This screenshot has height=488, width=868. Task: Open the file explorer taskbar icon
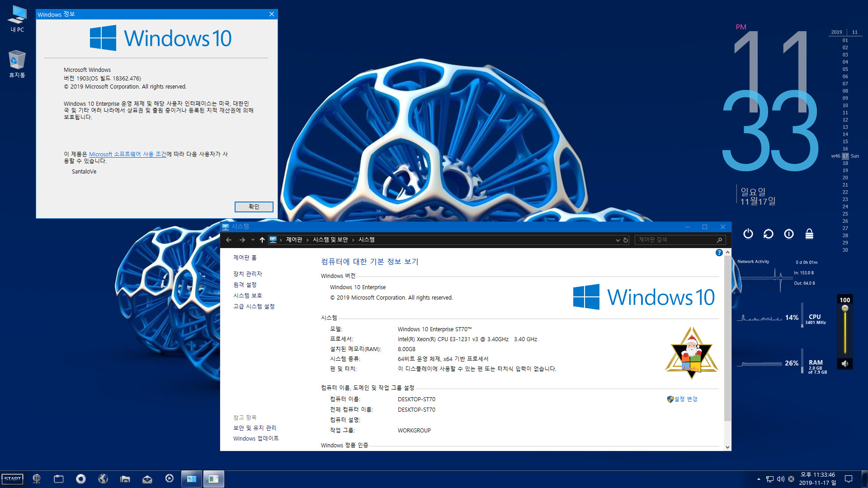coord(125,479)
